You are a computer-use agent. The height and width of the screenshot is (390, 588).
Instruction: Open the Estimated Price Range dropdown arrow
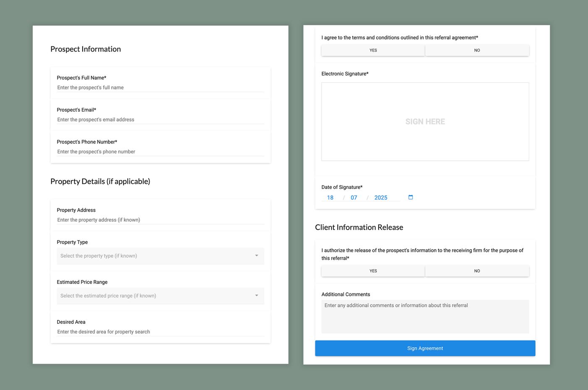tap(256, 296)
